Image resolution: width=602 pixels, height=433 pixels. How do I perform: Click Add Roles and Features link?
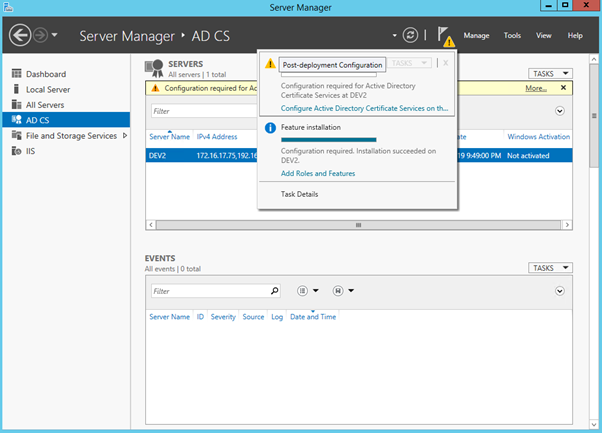pyautogui.click(x=318, y=173)
